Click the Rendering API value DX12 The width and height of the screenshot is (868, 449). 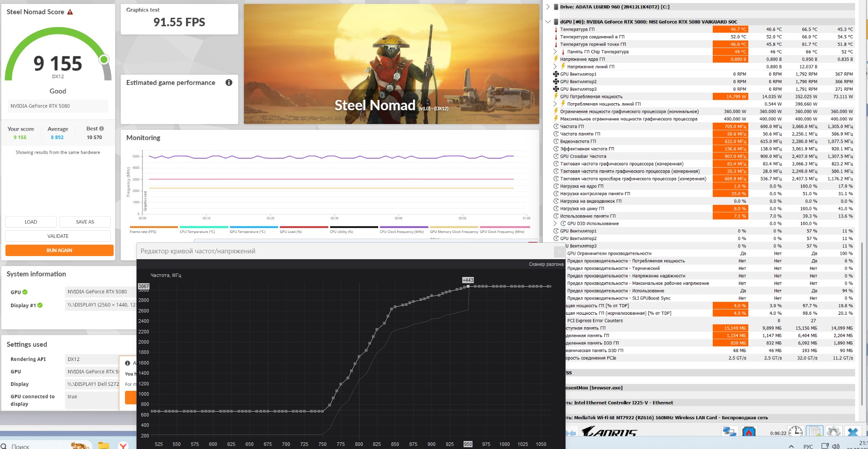tap(73, 359)
